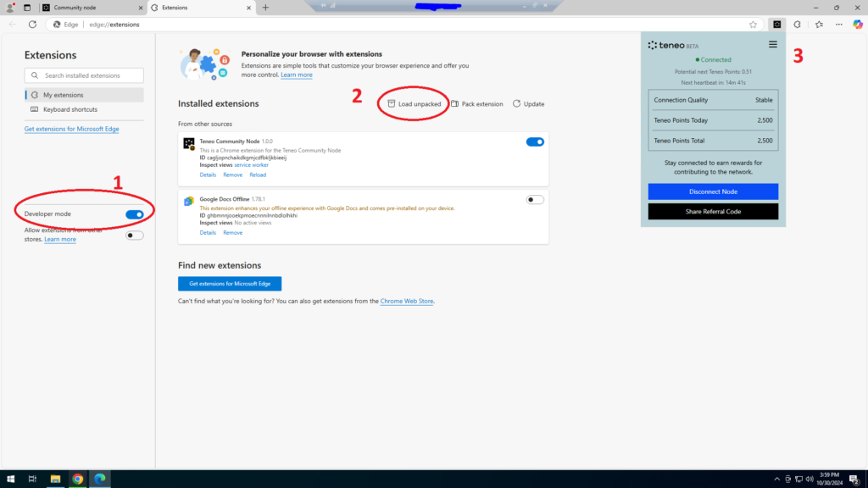Open the Chrome Web Store link
Image resolution: width=868 pixels, height=488 pixels.
pyautogui.click(x=406, y=302)
